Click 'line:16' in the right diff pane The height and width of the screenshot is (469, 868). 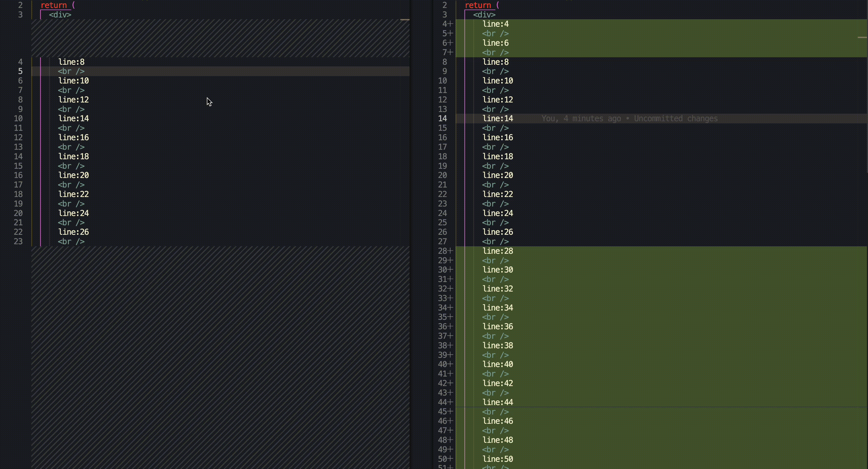click(x=498, y=137)
